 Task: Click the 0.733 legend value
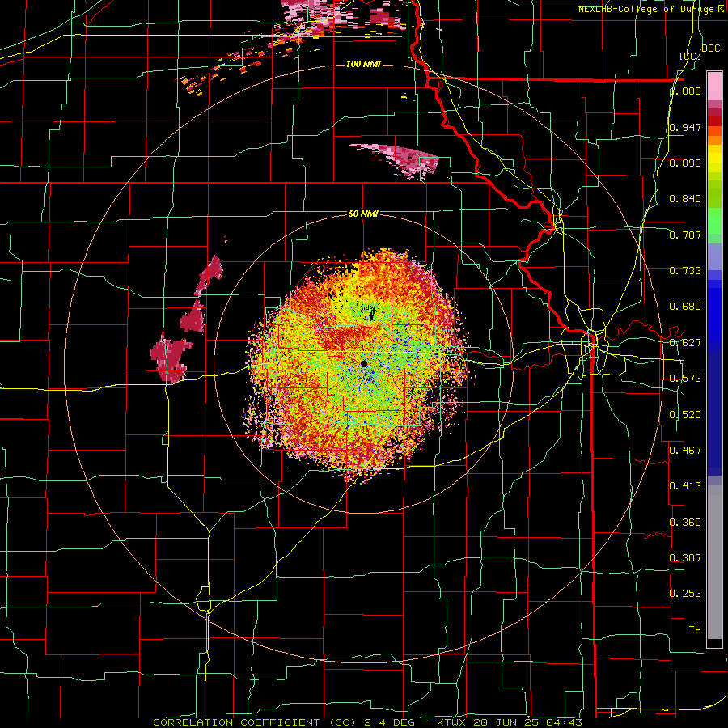point(685,271)
